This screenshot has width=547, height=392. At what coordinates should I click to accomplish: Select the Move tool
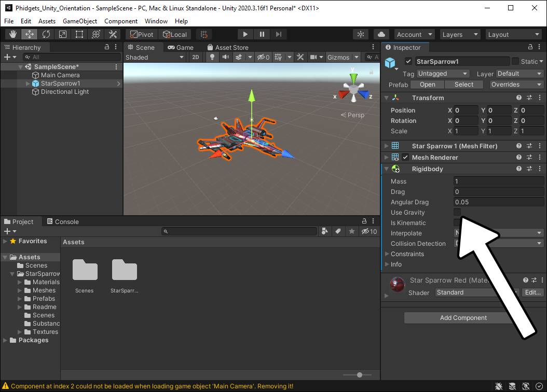[x=29, y=34]
